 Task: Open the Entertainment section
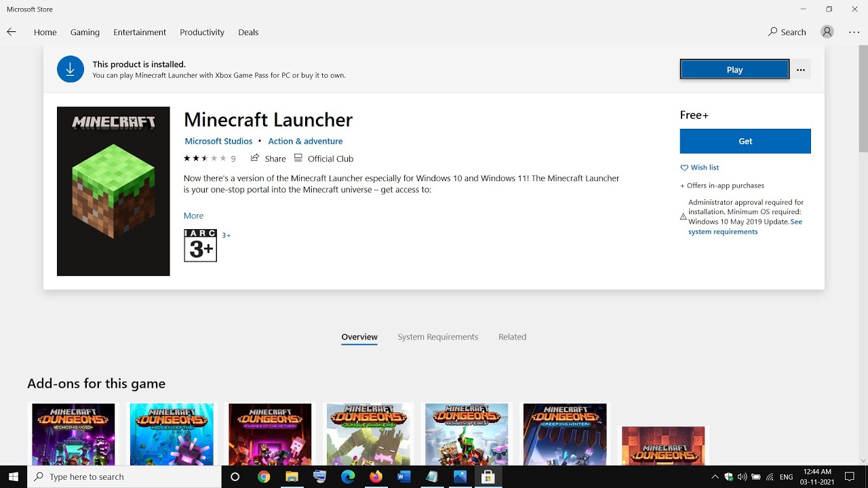(140, 32)
